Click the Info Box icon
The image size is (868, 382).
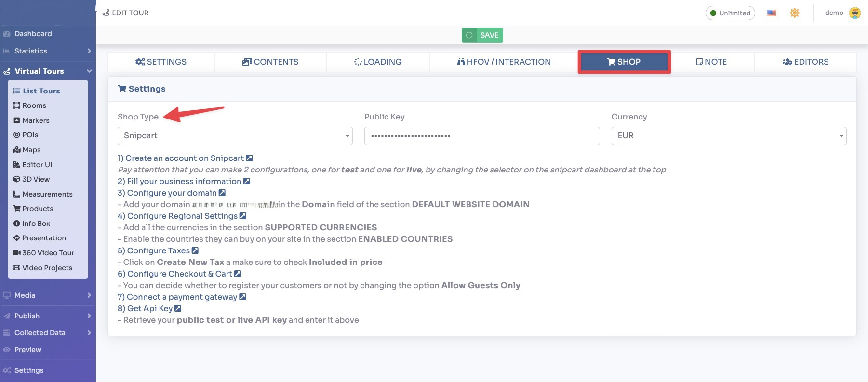coord(17,224)
